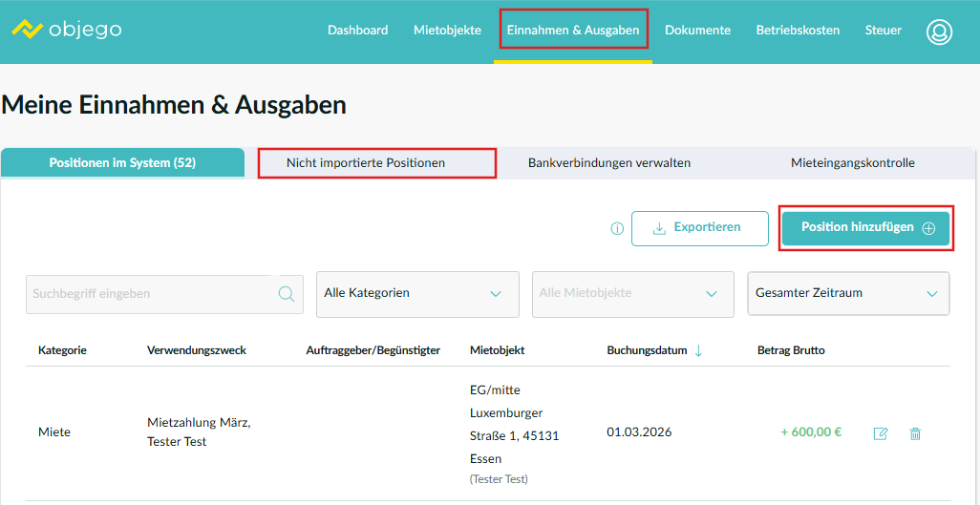Viewport: 980px width, 505px height.
Task: Click the info icon beside Exportieren
Action: pyautogui.click(x=617, y=229)
